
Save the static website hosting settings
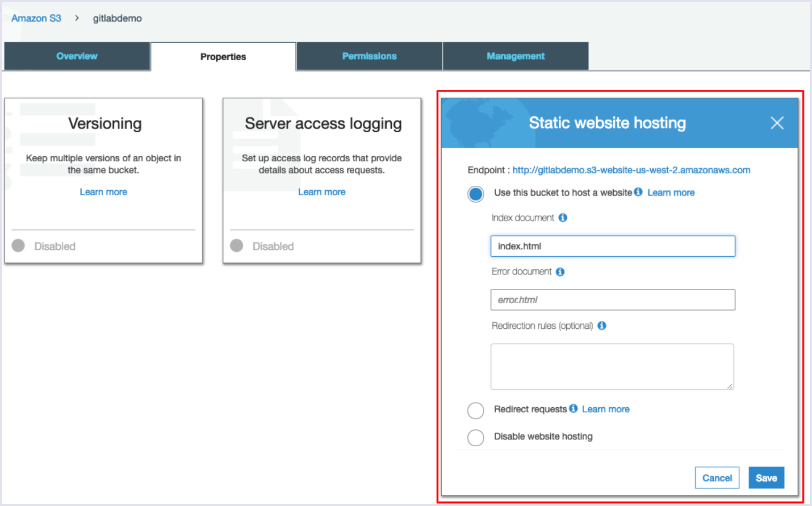[x=766, y=478]
